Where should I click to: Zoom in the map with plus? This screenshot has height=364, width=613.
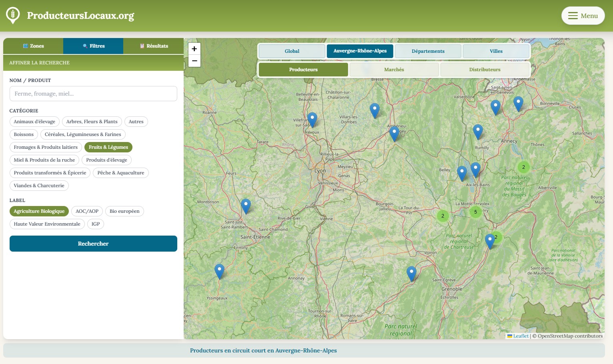pos(194,49)
